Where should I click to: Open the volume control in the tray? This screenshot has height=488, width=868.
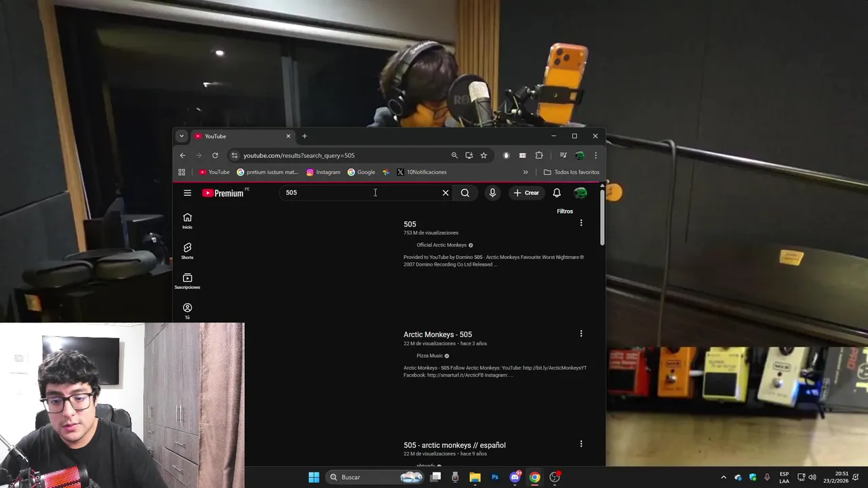(x=812, y=477)
